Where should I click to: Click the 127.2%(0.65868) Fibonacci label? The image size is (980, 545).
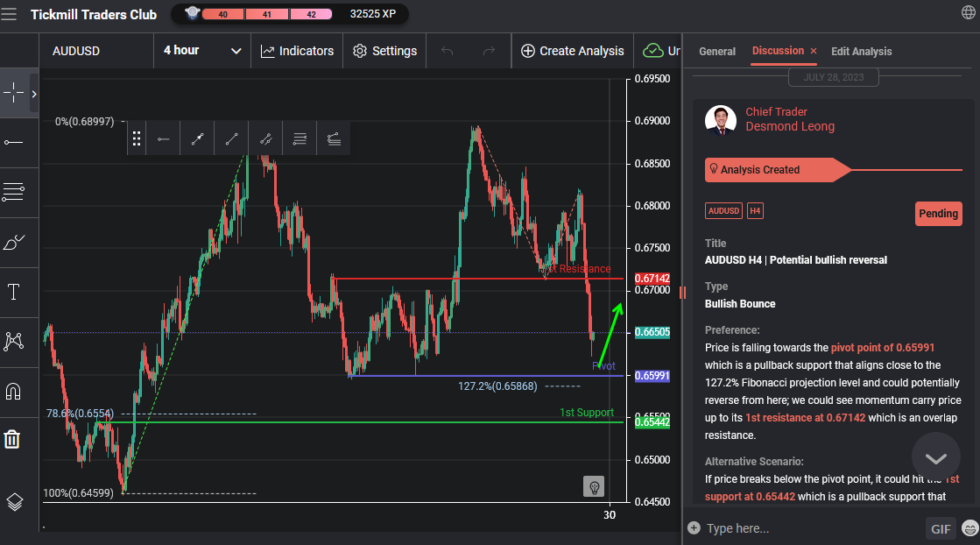pos(497,386)
